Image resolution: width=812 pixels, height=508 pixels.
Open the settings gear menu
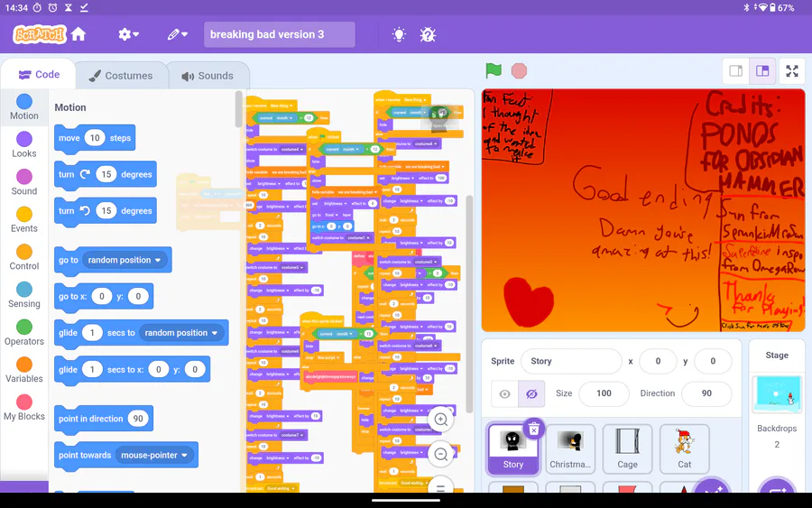[x=128, y=34]
